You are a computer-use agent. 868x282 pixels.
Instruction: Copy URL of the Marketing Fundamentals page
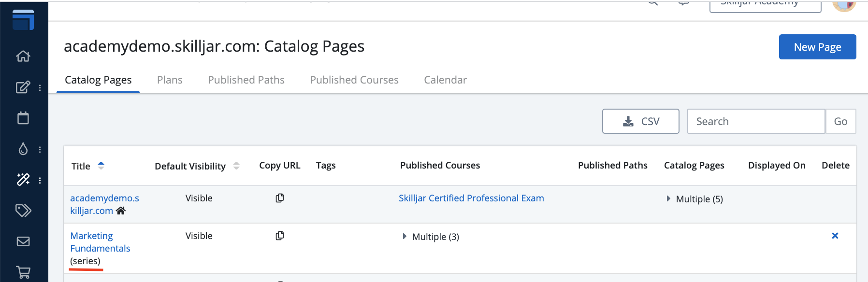click(280, 236)
